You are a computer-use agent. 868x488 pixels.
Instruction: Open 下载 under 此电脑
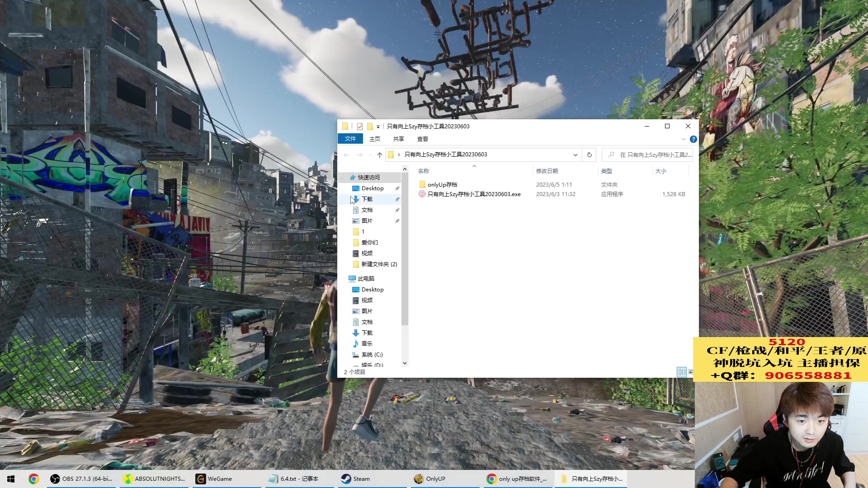pos(367,333)
